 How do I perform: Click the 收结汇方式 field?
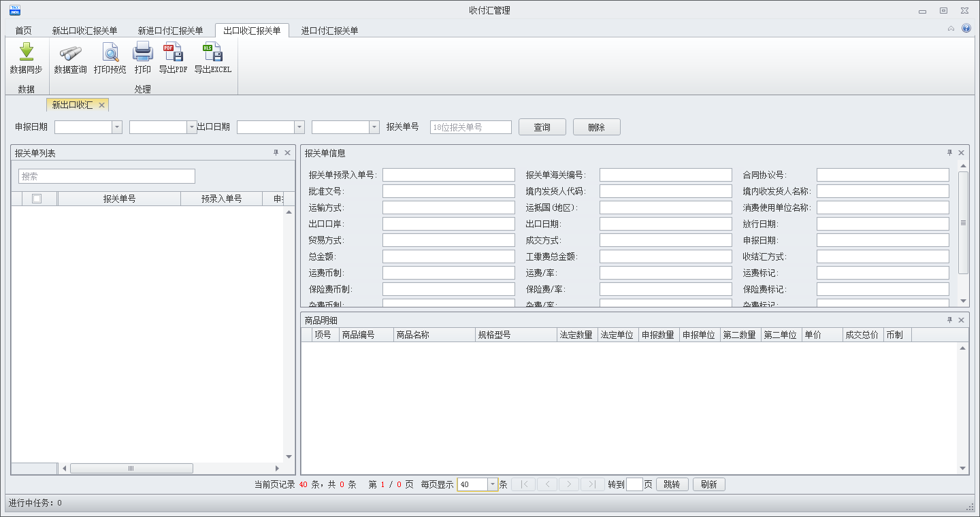883,256
